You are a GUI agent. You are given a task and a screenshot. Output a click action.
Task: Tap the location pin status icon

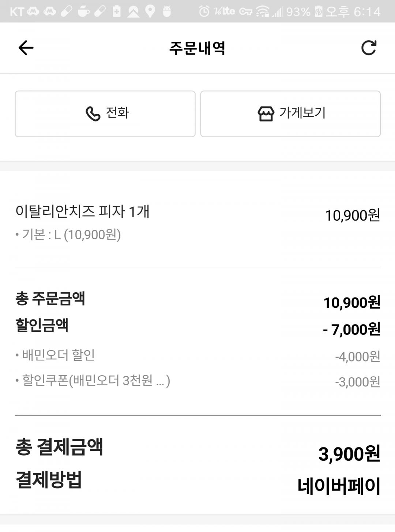pyautogui.click(x=150, y=12)
